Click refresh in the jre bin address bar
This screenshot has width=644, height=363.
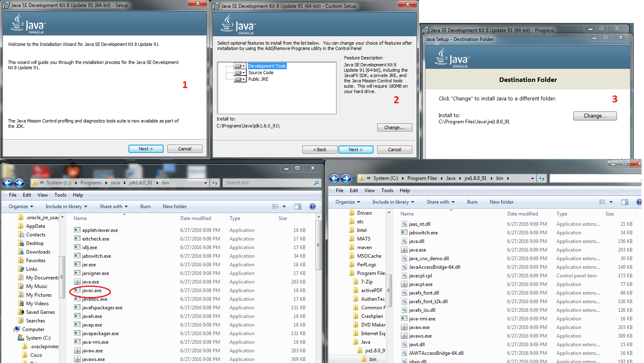[542, 178]
